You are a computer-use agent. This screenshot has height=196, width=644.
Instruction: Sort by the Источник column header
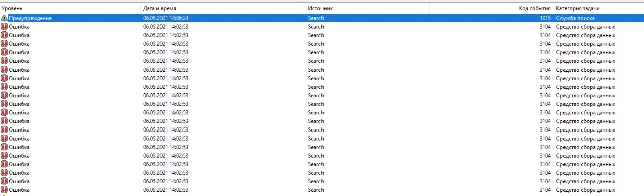click(367, 8)
